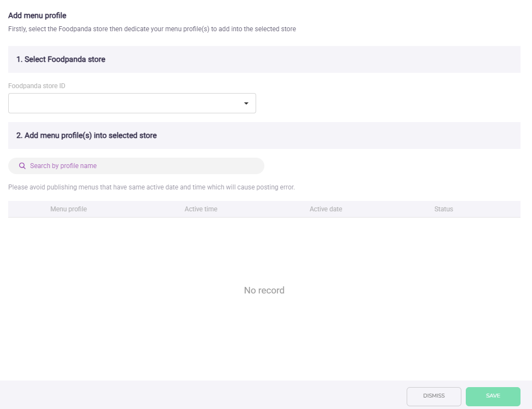
Task: Click the '2. Add menu profile(s)' section header
Action: (86, 135)
